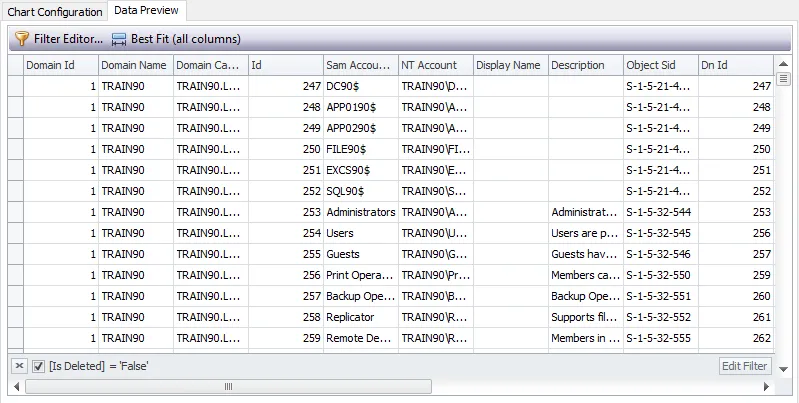Image resolution: width=799 pixels, height=403 pixels.
Task: Click the Sam Accou... column header
Action: (x=361, y=65)
